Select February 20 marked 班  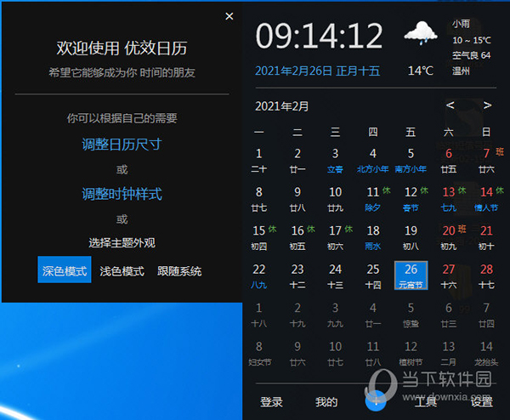coord(449,238)
